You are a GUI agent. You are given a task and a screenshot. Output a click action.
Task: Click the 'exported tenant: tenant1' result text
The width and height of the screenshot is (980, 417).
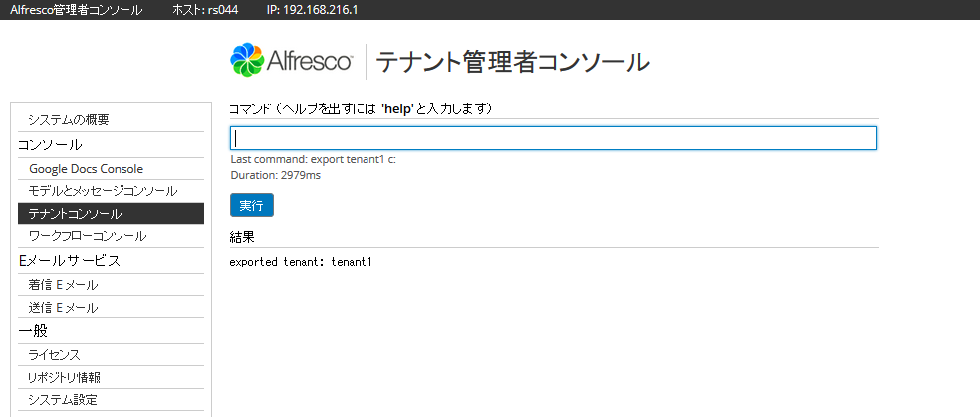click(x=301, y=262)
